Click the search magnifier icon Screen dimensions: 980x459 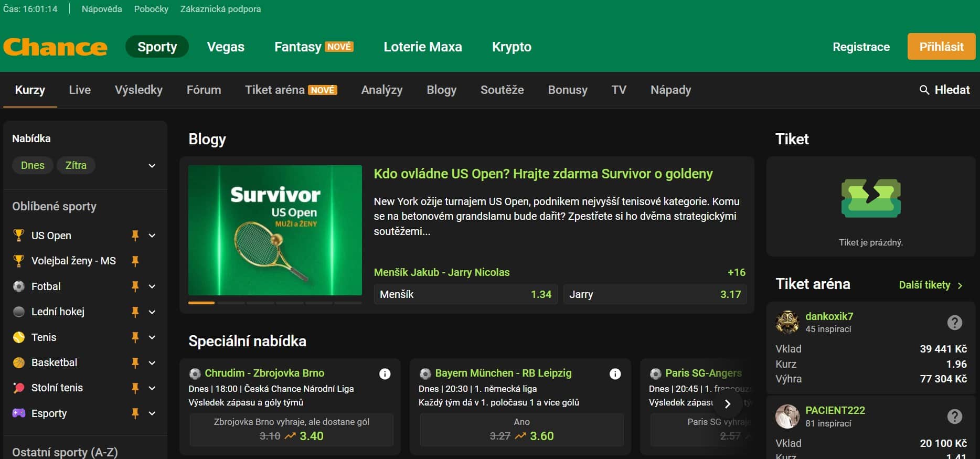(924, 90)
